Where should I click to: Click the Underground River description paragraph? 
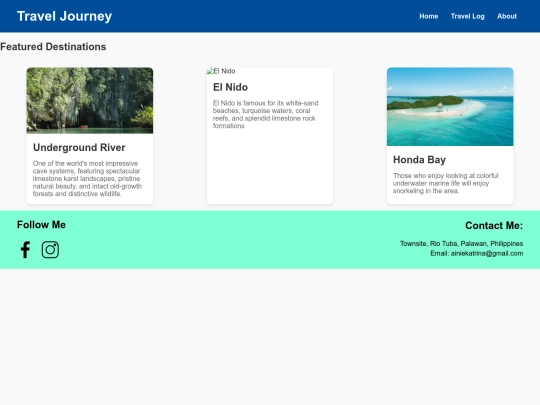tap(87, 178)
